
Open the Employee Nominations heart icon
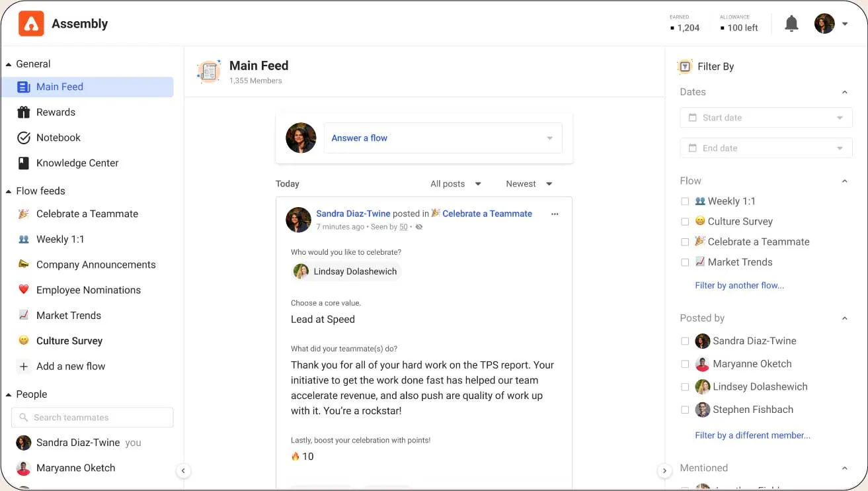(23, 290)
